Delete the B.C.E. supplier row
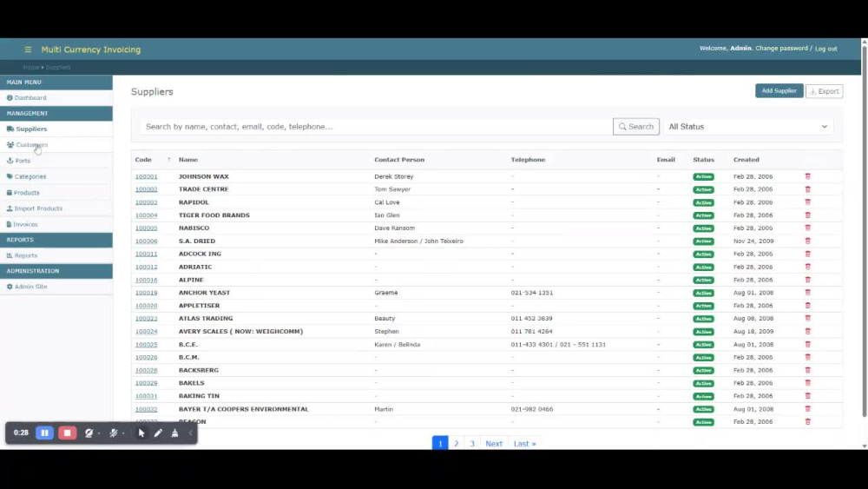 point(807,344)
